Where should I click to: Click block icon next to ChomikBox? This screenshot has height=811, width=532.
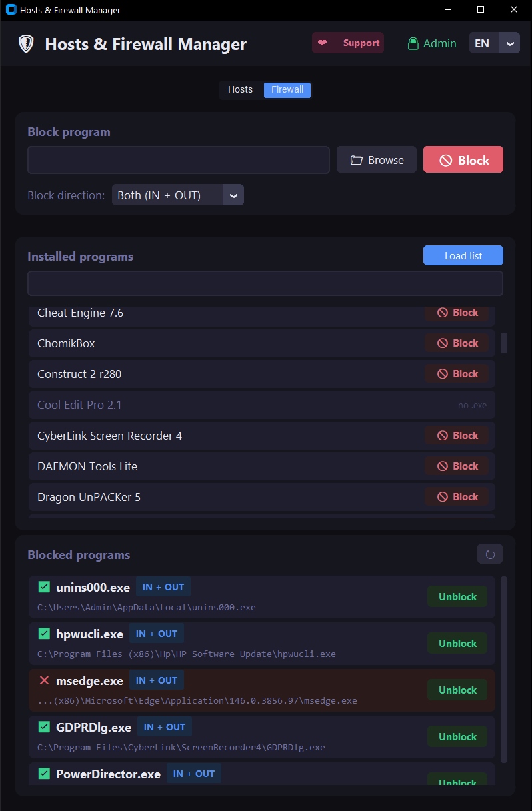point(443,343)
